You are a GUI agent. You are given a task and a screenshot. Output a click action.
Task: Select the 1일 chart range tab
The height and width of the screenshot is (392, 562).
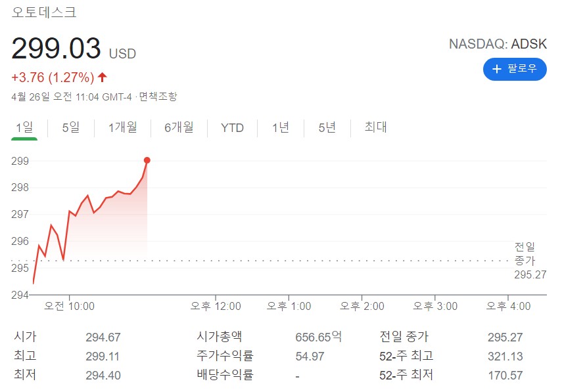(x=24, y=127)
